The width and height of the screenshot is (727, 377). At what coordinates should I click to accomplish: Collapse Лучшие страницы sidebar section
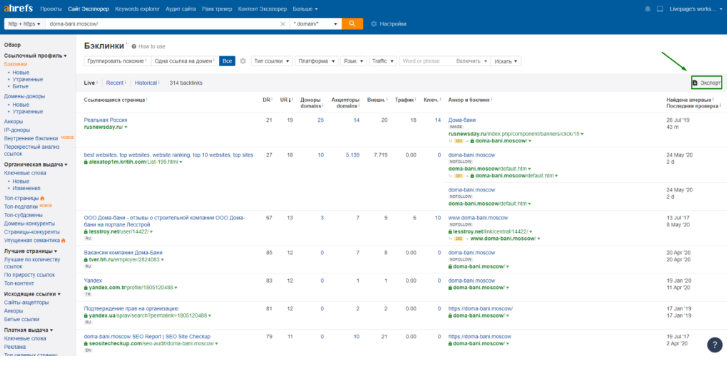(x=31, y=251)
